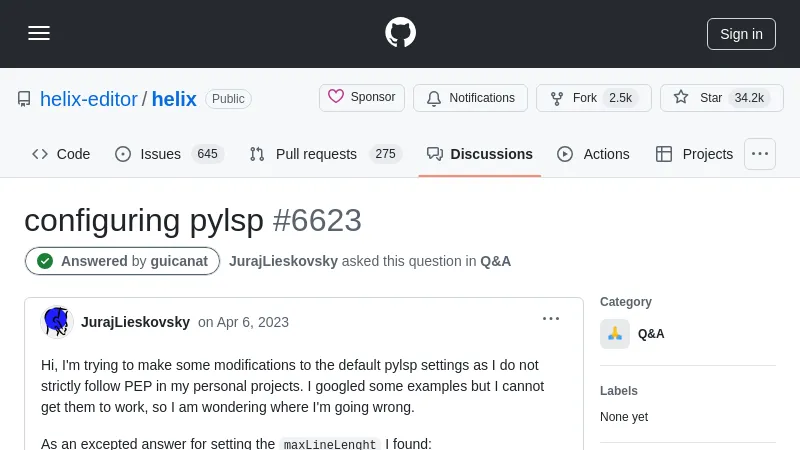Expand the additional repository tabs menu
The height and width of the screenshot is (450, 800).
(x=760, y=154)
